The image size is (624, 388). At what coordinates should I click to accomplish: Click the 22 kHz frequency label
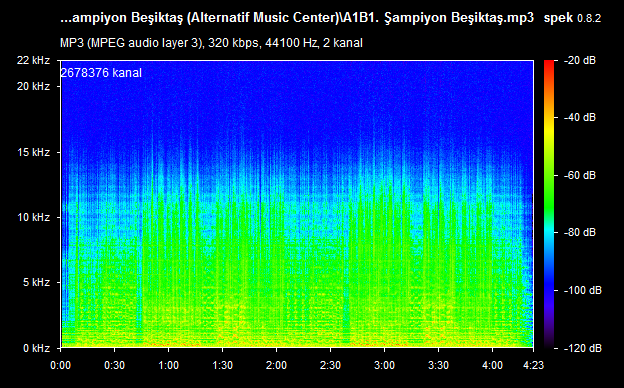click(33, 60)
